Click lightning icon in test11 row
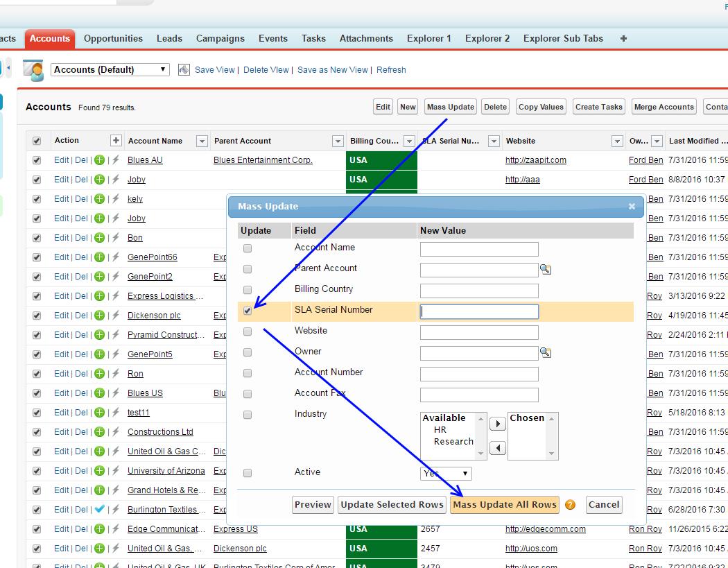Screen dimensions: 728x568 [116, 413]
